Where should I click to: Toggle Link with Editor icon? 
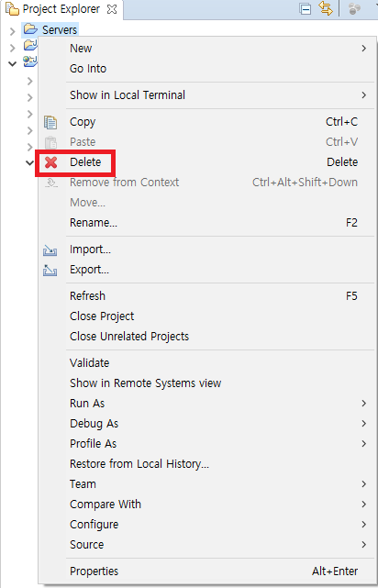[x=327, y=9]
